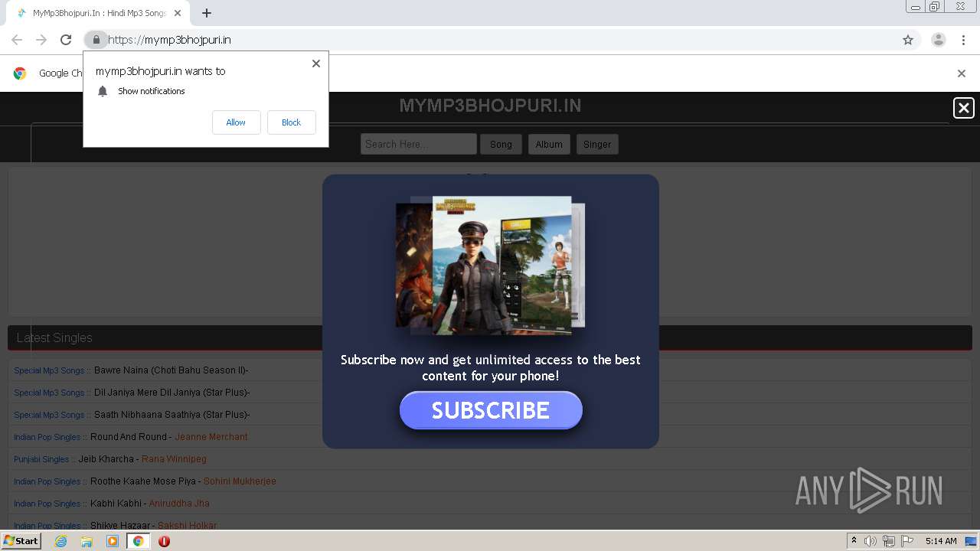
Task: Open the file explorer folder taskbar icon
Action: 87,541
